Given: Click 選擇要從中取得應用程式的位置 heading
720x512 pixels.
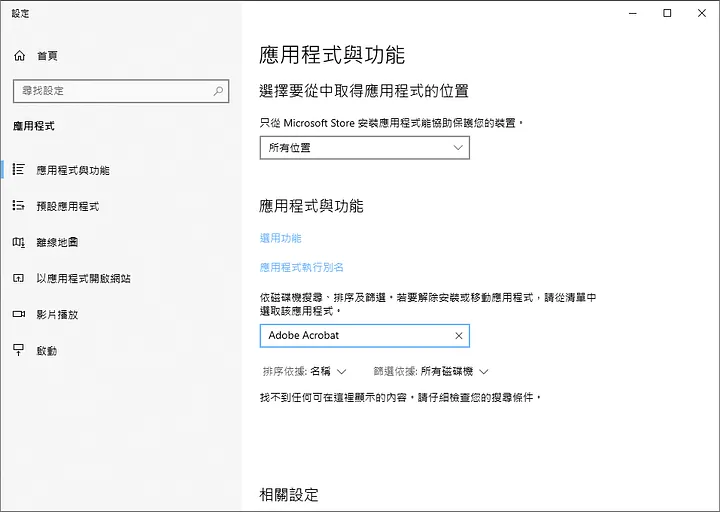Looking at the screenshot, I should point(364,90).
